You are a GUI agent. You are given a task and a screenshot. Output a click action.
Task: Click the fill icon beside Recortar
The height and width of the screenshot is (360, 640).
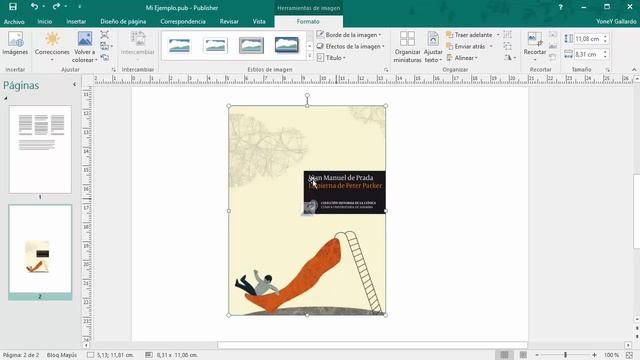pyautogui.click(x=553, y=47)
